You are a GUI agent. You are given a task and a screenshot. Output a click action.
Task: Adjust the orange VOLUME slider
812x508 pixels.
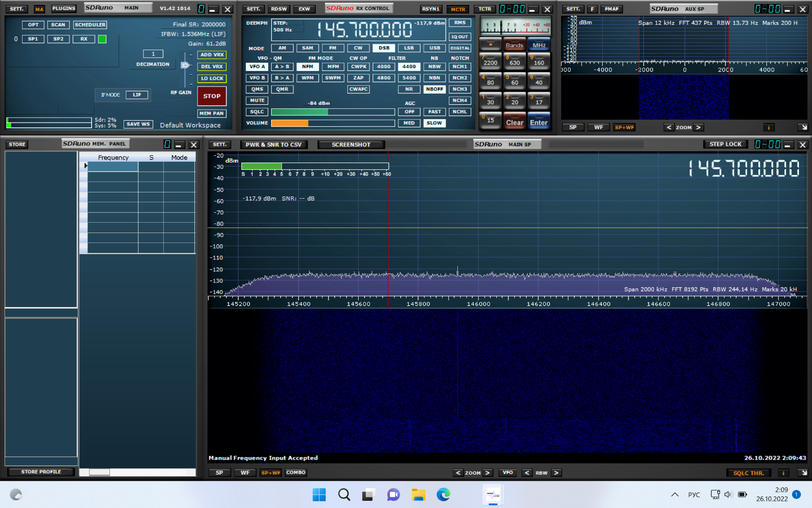click(x=333, y=123)
